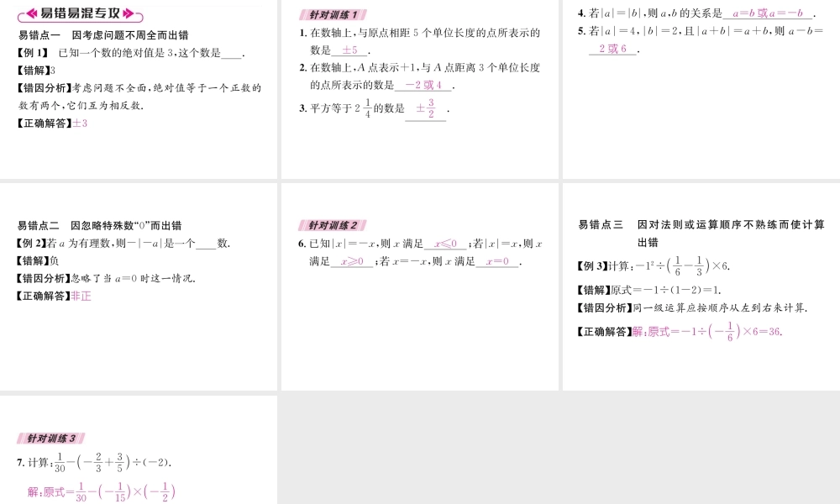The height and width of the screenshot is (504, 840).
Task: Click the 针对训练 1 label
Action: (333, 15)
